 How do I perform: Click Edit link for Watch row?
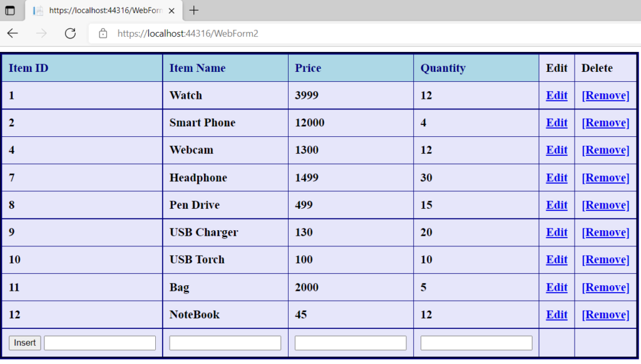click(x=556, y=95)
